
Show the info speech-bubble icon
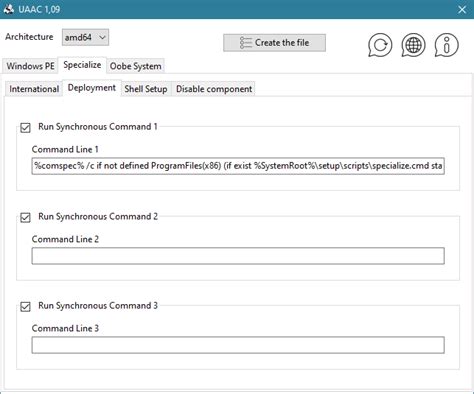447,45
